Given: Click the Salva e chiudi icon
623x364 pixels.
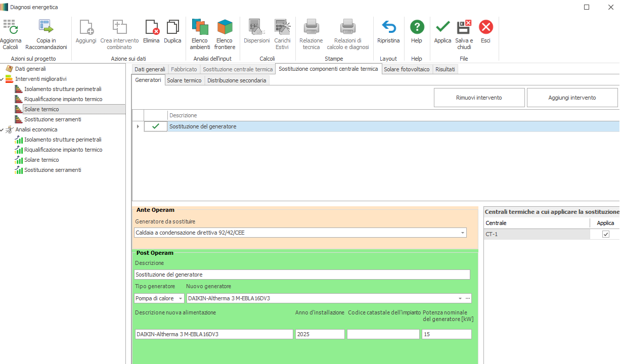Looking at the screenshot, I should pos(464,28).
